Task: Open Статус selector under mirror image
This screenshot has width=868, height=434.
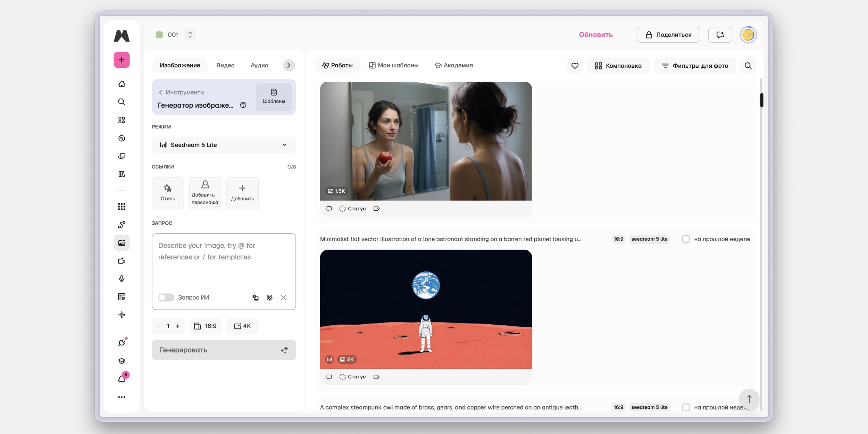Action: pos(352,209)
